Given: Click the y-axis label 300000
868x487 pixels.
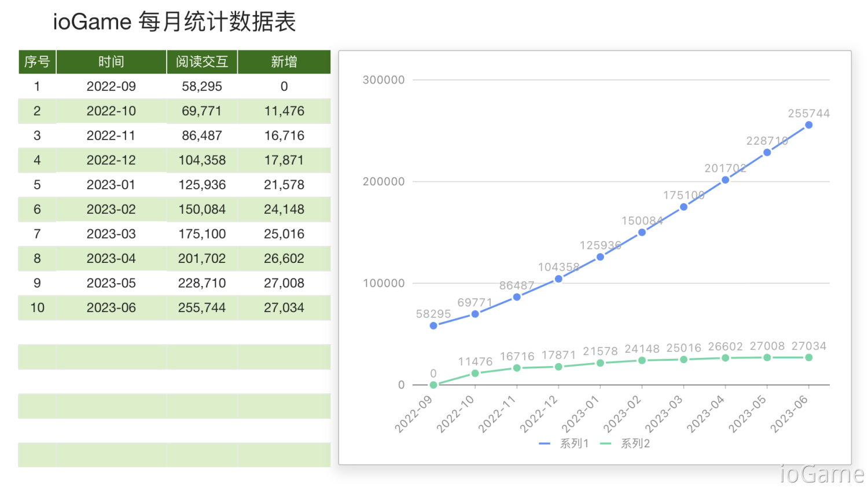Looking at the screenshot, I should tap(384, 80).
